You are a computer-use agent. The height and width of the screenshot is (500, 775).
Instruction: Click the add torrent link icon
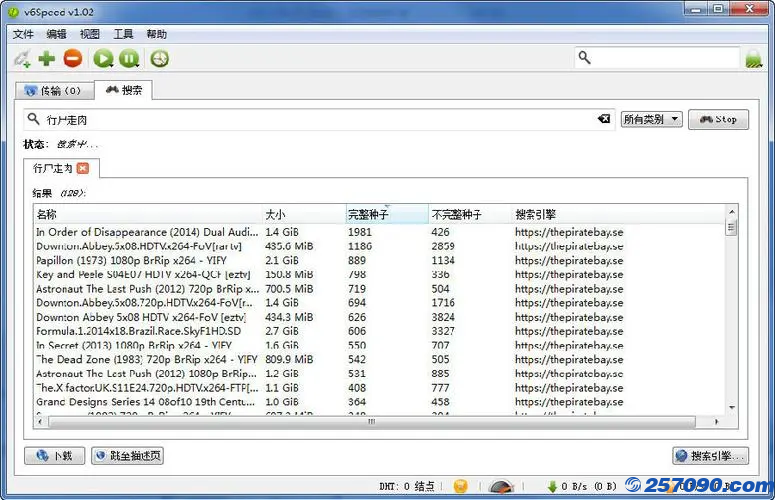[22, 59]
